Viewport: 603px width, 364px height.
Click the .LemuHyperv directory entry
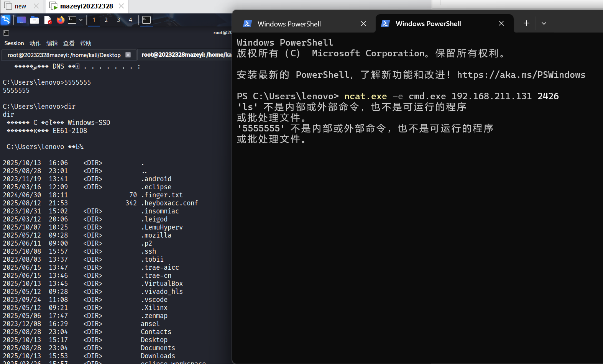point(162,227)
